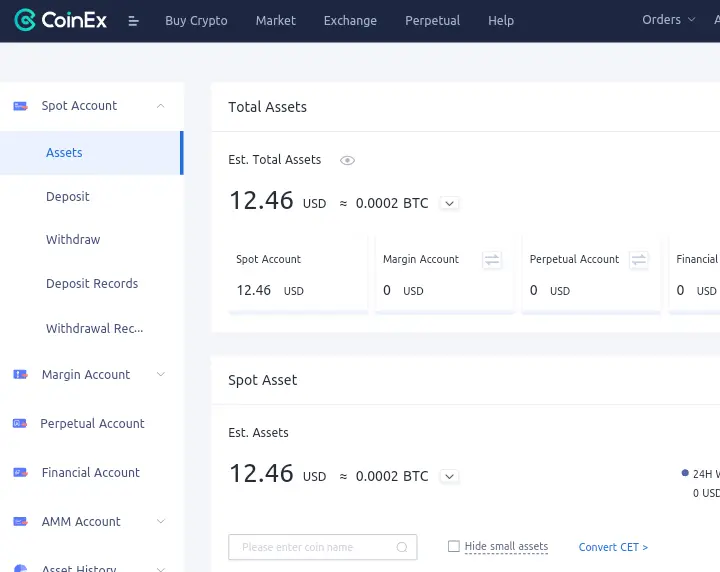The image size is (720, 572).
Task: Toggle the eye icon to hide total assets
Action: point(347,160)
